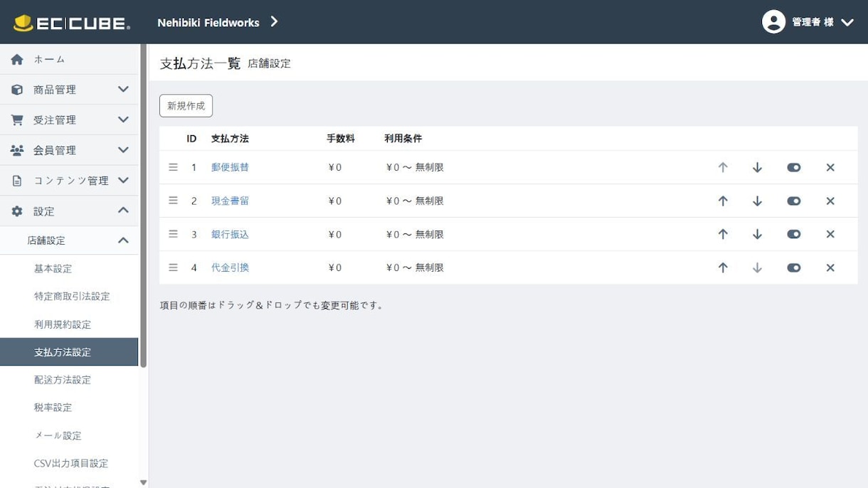Expand the 商品管理 menu chevron
This screenshot has height=488, width=868.
(123, 90)
